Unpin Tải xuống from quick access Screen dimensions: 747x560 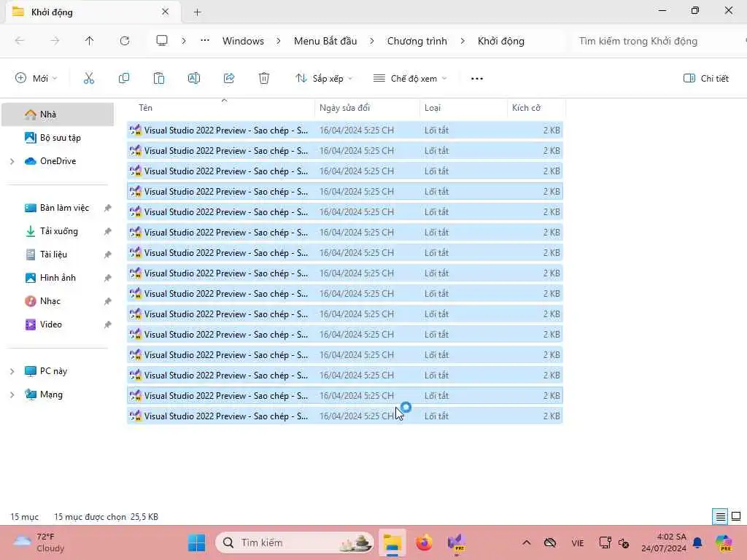click(x=108, y=231)
